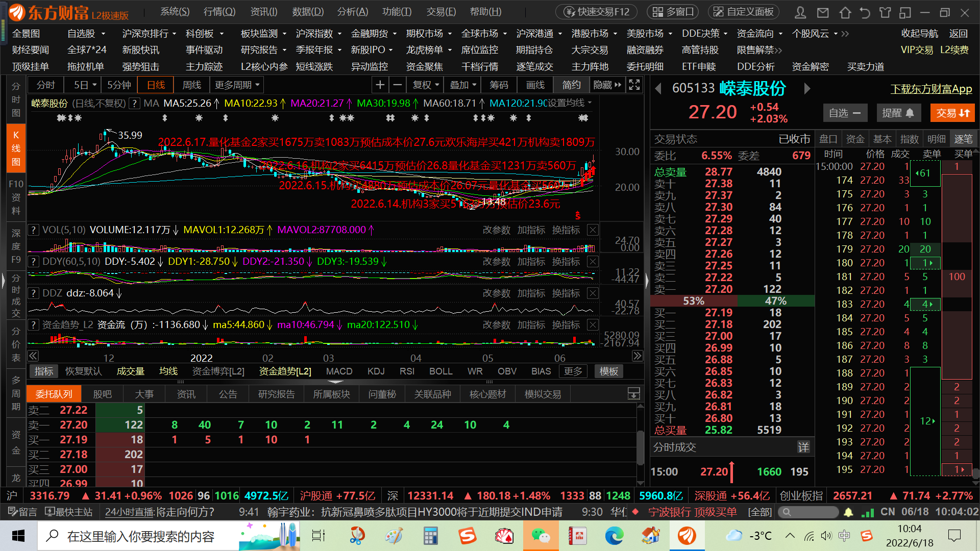Open help question mark for VOL indicator
Image resolution: width=980 pixels, height=551 pixels.
click(x=33, y=230)
